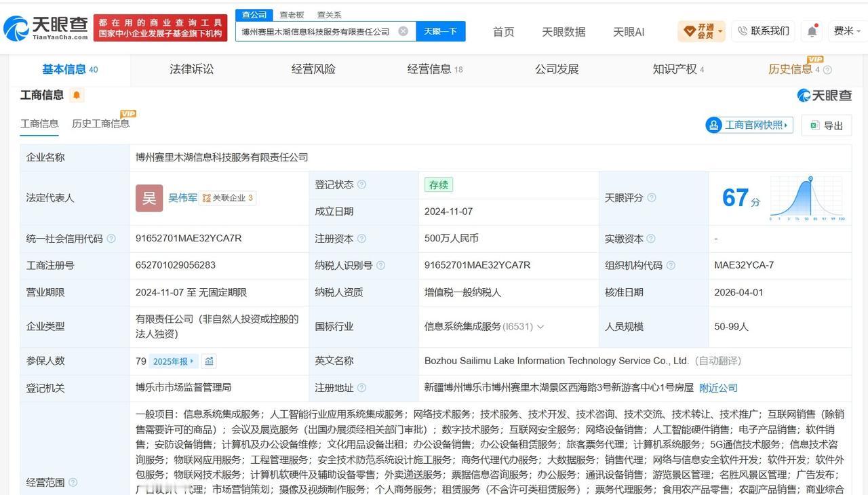The width and height of the screenshot is (868, 495).
Task: Go to 首页 in top navigation
Action: [x=503, y=32]
